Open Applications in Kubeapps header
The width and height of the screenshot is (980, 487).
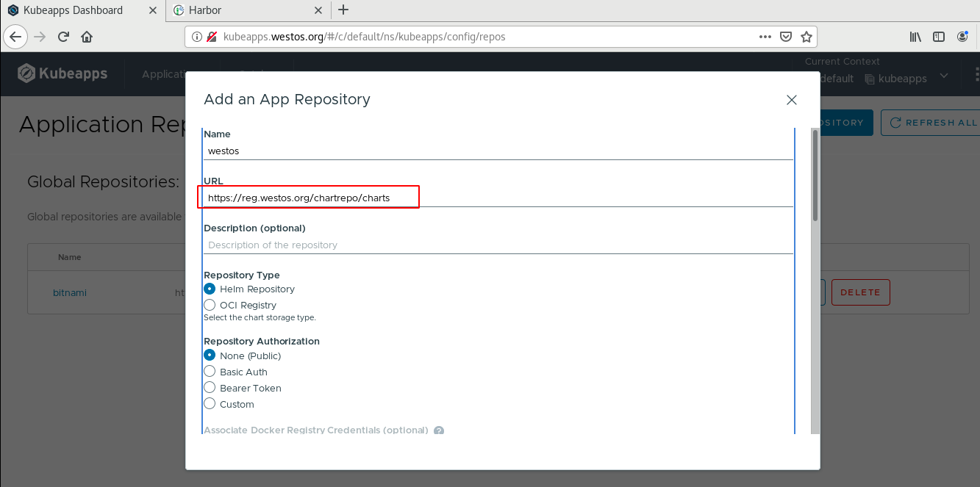pyautogui.click(x=163, y=74)
